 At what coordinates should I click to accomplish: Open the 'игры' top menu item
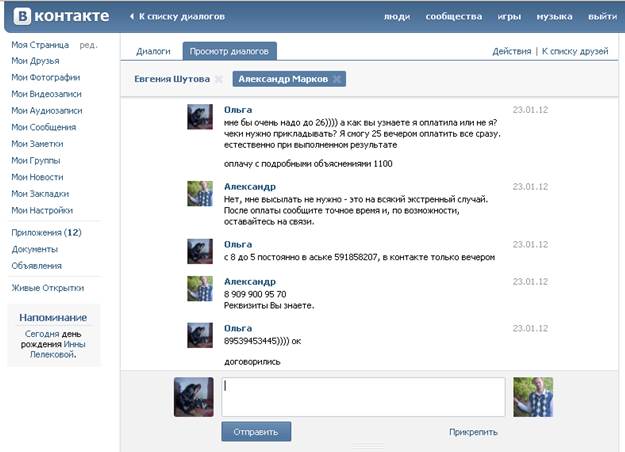coord(509,17)
